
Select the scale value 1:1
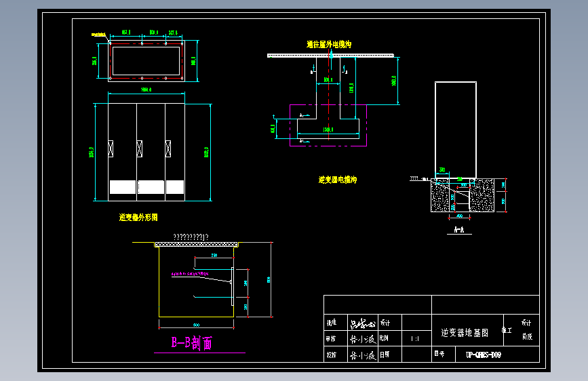click(x=415, y=338)
